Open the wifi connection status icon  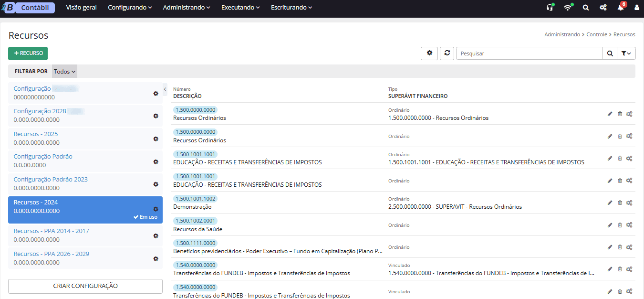pyautogui.click(x=567, y=8)
